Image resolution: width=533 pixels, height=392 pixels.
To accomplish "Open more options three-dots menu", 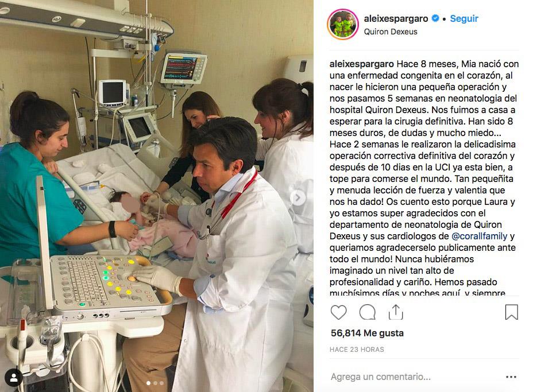I will tap(511, 377).
